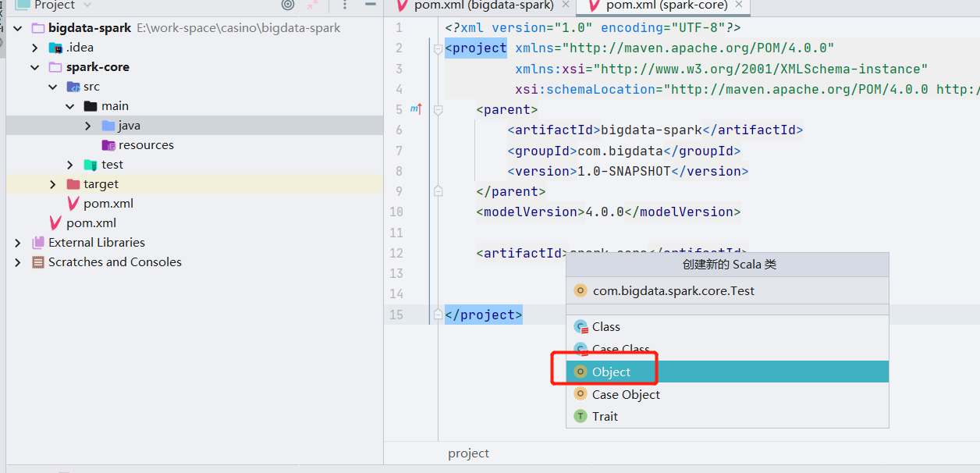Select Scratches and Consoles row

coord(194,262)
